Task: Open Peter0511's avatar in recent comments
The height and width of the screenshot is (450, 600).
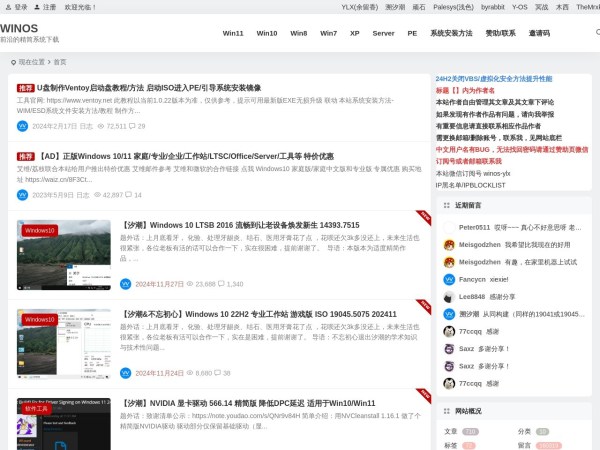Action: [450, 227]
